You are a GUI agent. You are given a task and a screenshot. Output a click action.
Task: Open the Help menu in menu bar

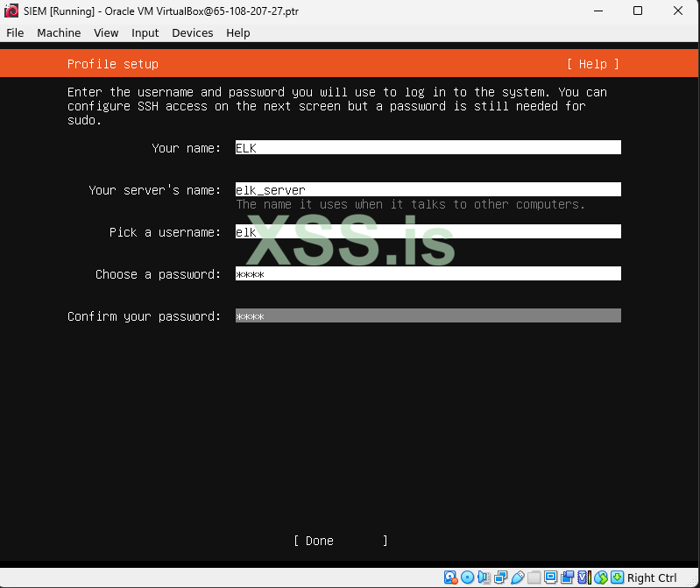tap(238, 33)
